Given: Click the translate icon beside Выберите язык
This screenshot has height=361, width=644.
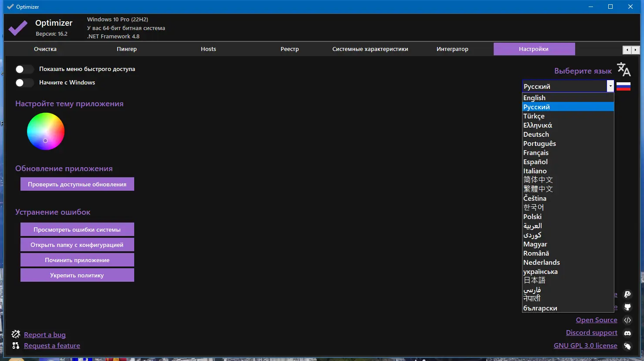Looking at the screenshot, I should coord(624,69).
